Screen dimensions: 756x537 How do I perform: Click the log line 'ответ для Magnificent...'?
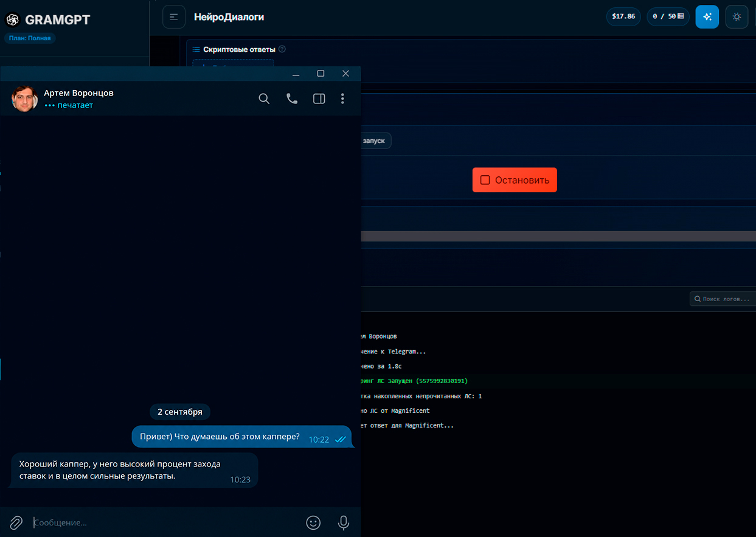(407, 426)
